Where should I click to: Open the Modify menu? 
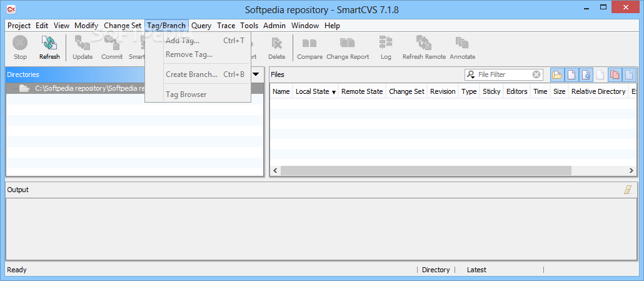coord(86,26)
